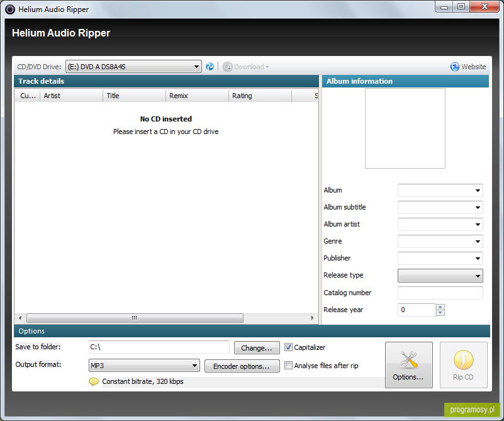The width and height of the screenshot is (504, 421).
Task: Increase Release year with up arrow
Action: (x=440, y=307)
